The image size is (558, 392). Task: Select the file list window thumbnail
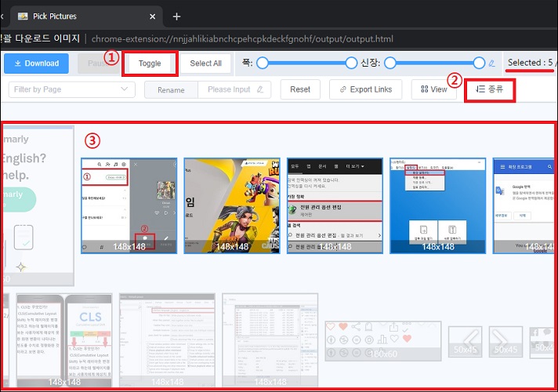tap(270, 340)
